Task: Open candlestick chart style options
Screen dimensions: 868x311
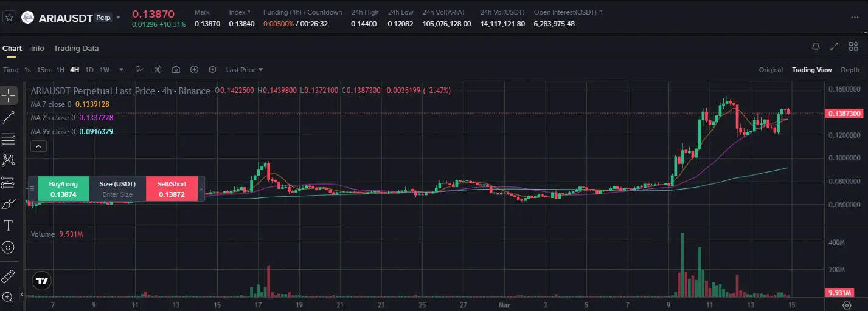Action: coord(158,70)
